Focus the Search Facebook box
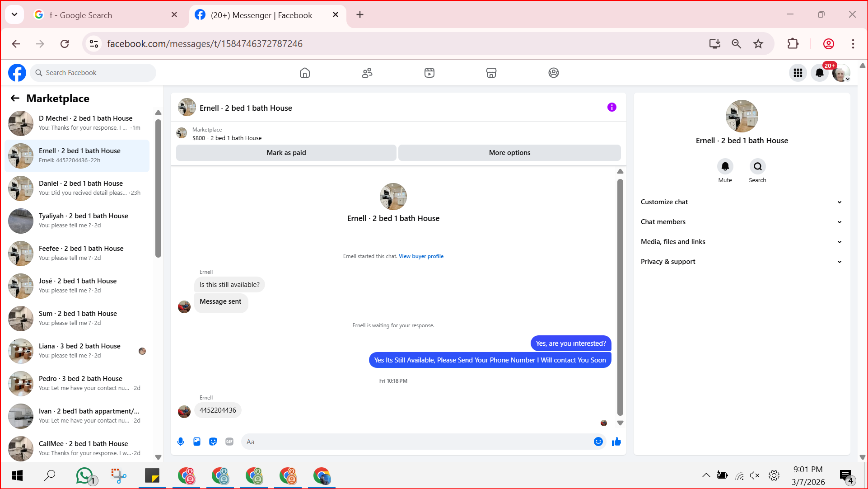 pos(93,73)
